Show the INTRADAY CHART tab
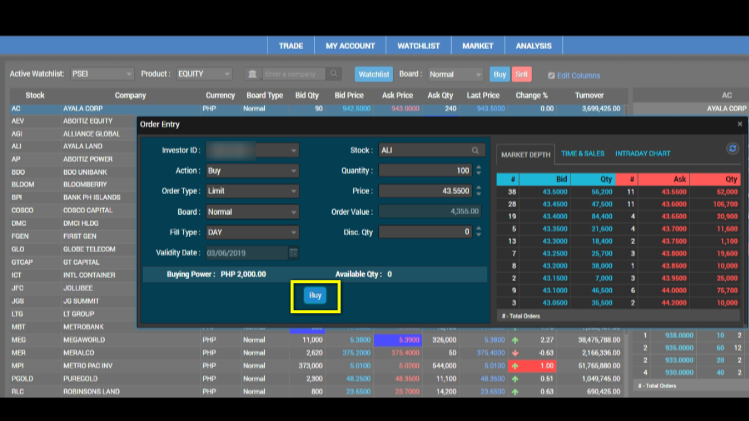The image size is (749, 421). click(x=642, y=154)
